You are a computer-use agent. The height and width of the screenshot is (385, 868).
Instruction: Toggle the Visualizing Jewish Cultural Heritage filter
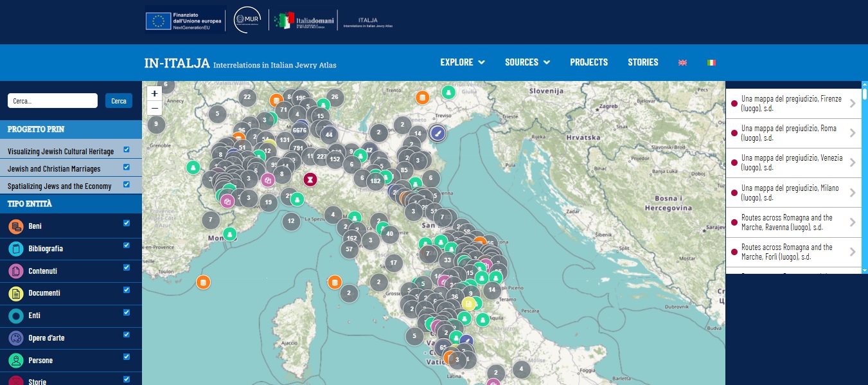(127, 149)
